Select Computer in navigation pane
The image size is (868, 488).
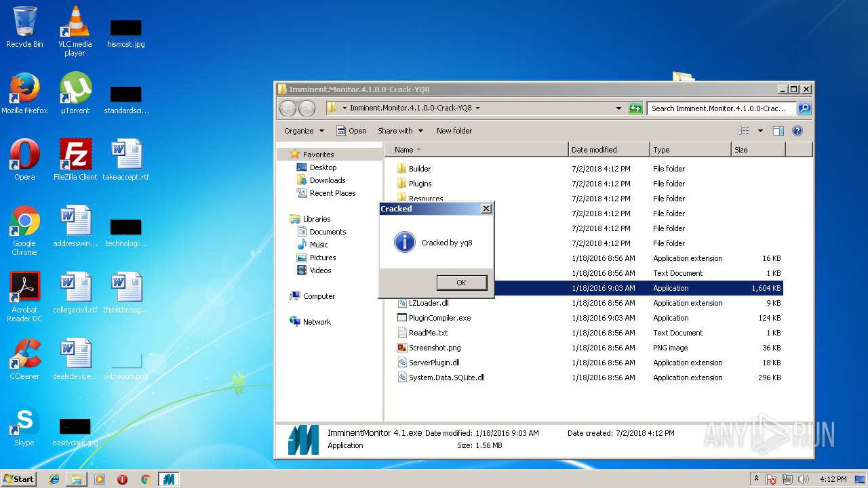click(312, 296)
